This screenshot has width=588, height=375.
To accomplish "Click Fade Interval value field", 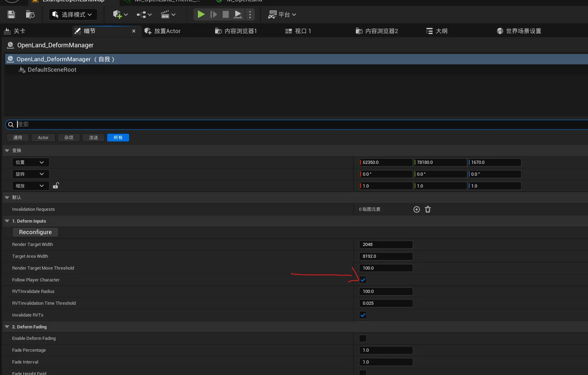I will pos(386,362).
